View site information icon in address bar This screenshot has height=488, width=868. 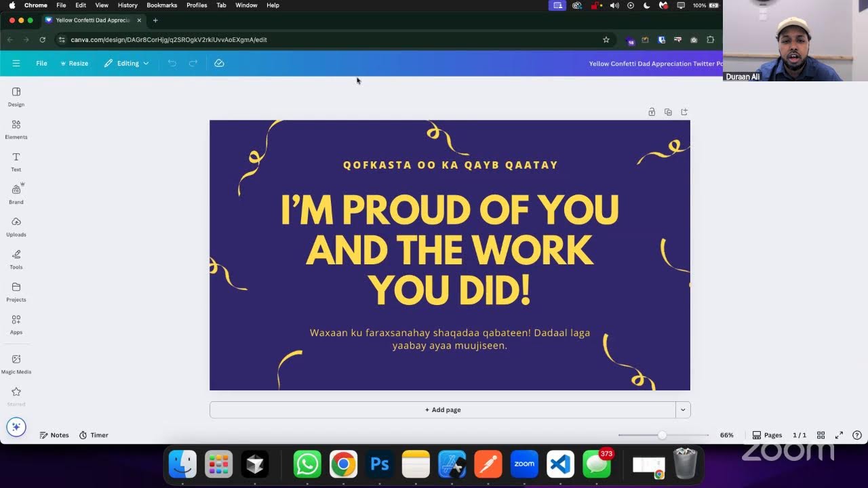click(x=62, y=40)
